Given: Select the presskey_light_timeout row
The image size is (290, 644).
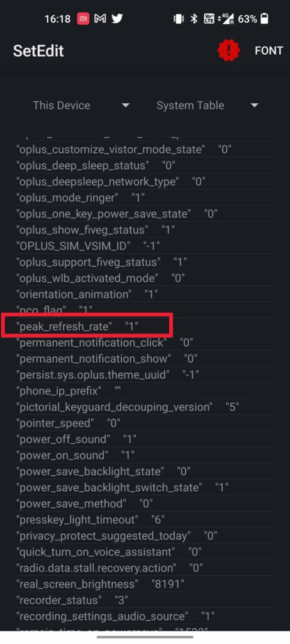Looking at the screenshot, I should pos(145,519).
